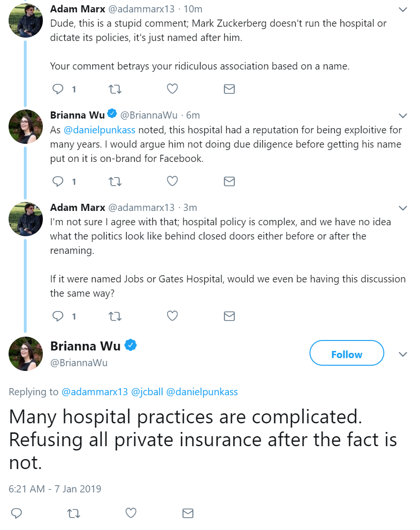Open @jcball profile from Replying to line
This screenshot has height=530, width=420.
[147, 392]
